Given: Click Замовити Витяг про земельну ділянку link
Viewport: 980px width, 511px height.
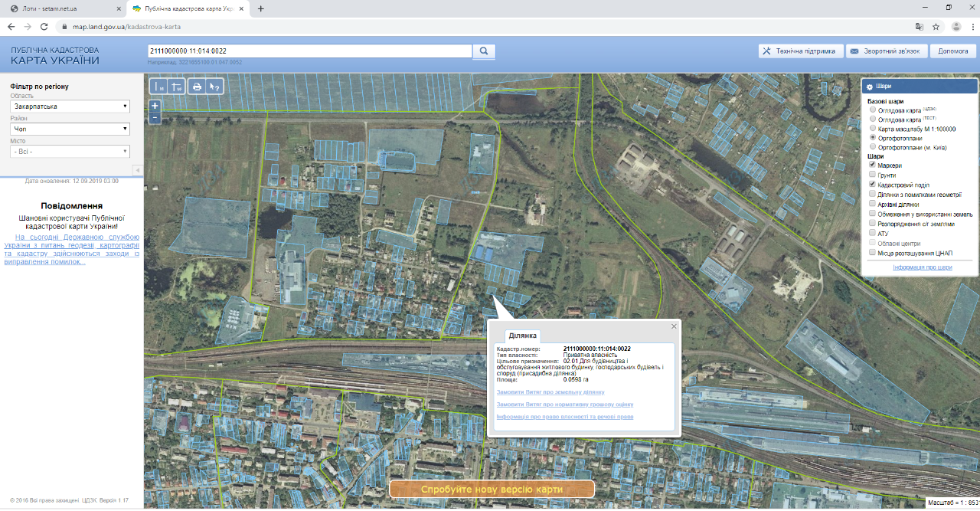Looking at the screenshot, I should [550, 391].
